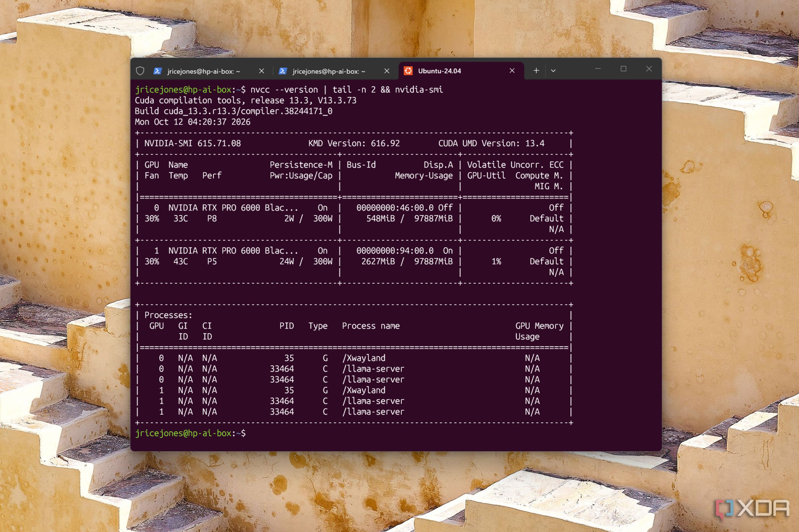Click the P5 performance state value
Viewport: 799px width, 532px height.
click(x=212, y=261)
